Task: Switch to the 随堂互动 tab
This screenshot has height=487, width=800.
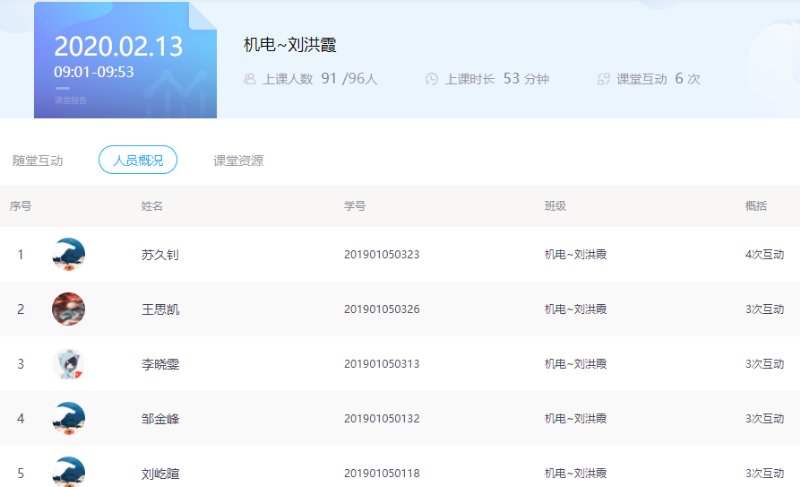Action: pos(38,160)
